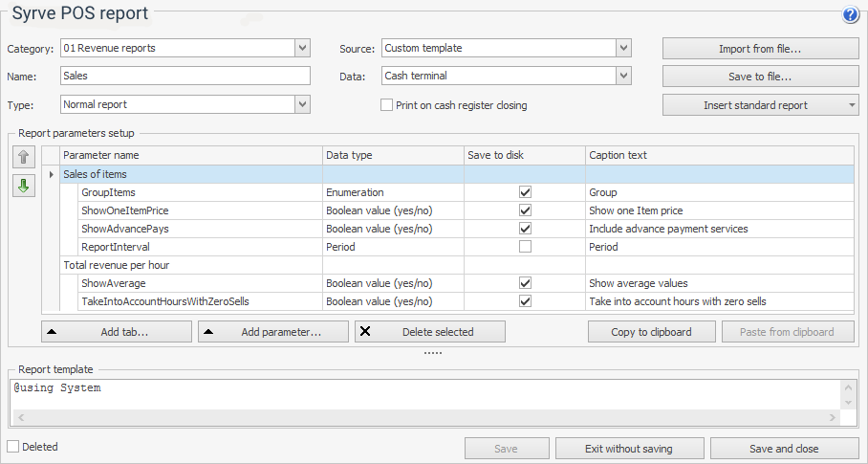The height and width of the screenshot is (464, 868).
Task: Toggle Save to disk for GroupItems
Action: click(525, 192)
